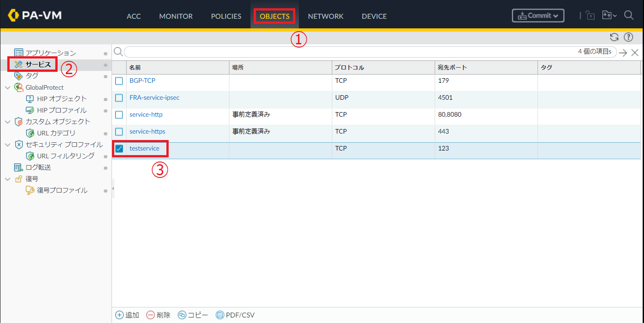Open the Commit dropdown
Screen dimensions: 644x323
point(538,16)
